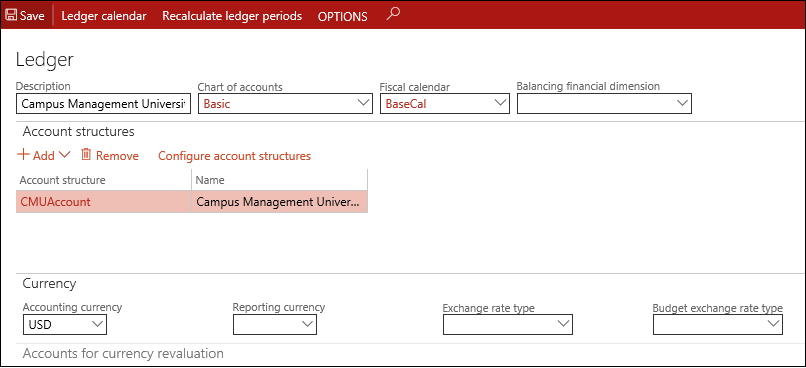Expand Fiscal calendar dropdown arrow
806x368 pixels.
[500, 103]
